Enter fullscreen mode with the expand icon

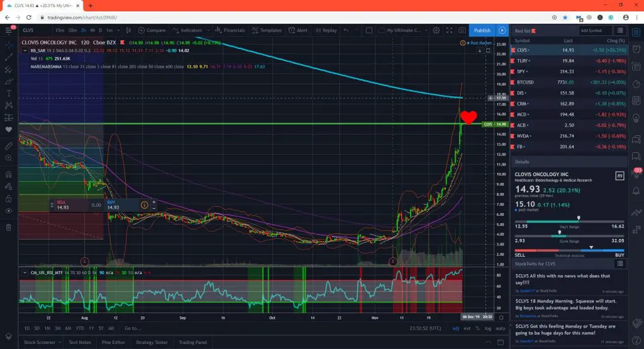449,30
